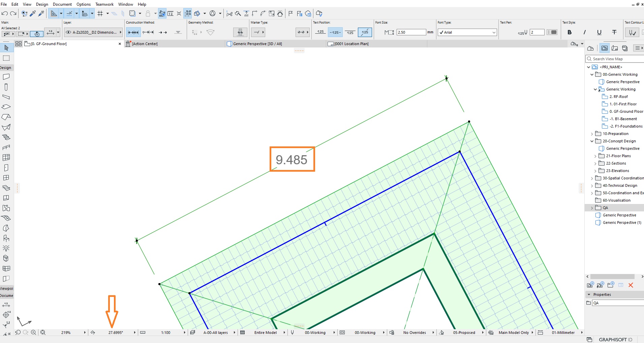Switch Navigator to Publisher Sets
644x343 pixels.
click(x=625, y=48)
